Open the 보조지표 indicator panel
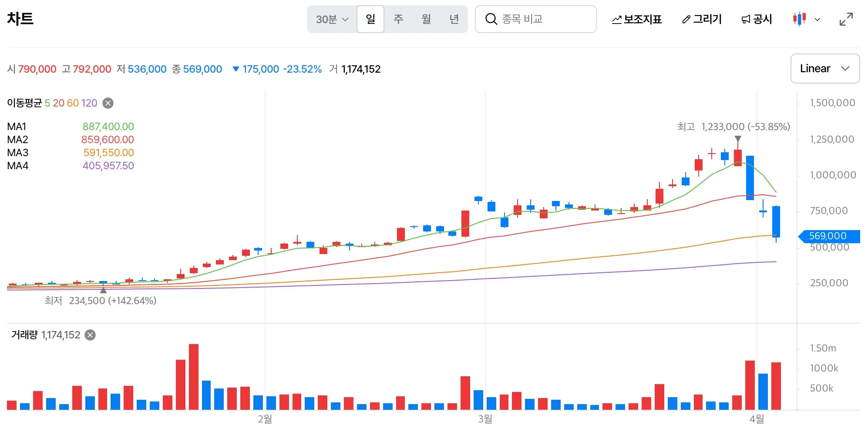Screen dimensions: 868x435 (x=636, y=19)
